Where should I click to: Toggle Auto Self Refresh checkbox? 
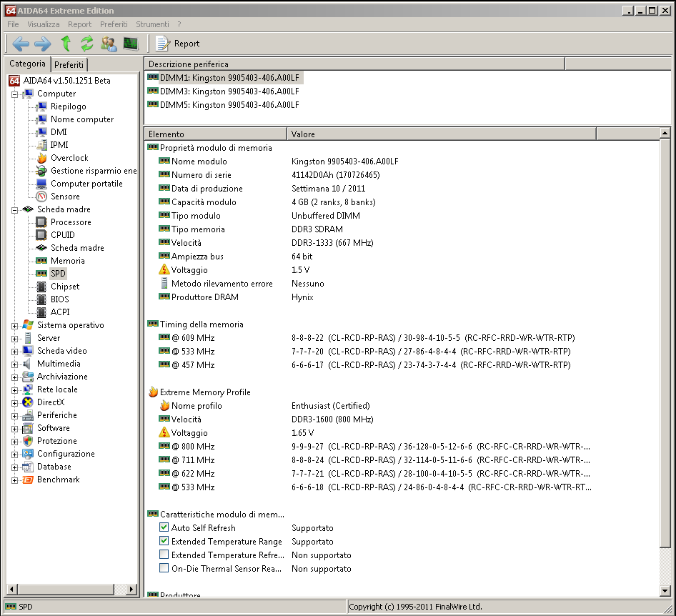tap(164, 527)
